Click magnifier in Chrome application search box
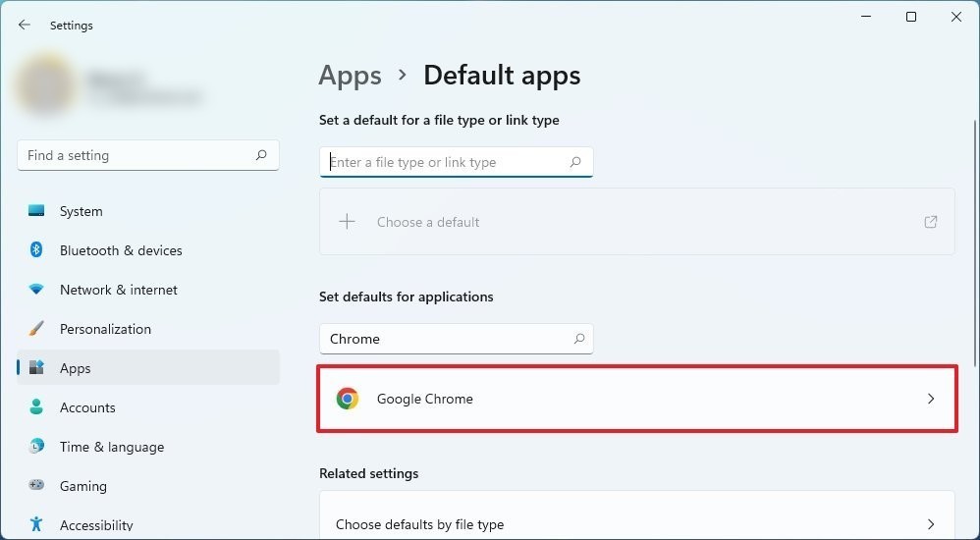 click(x=579, y=338)
